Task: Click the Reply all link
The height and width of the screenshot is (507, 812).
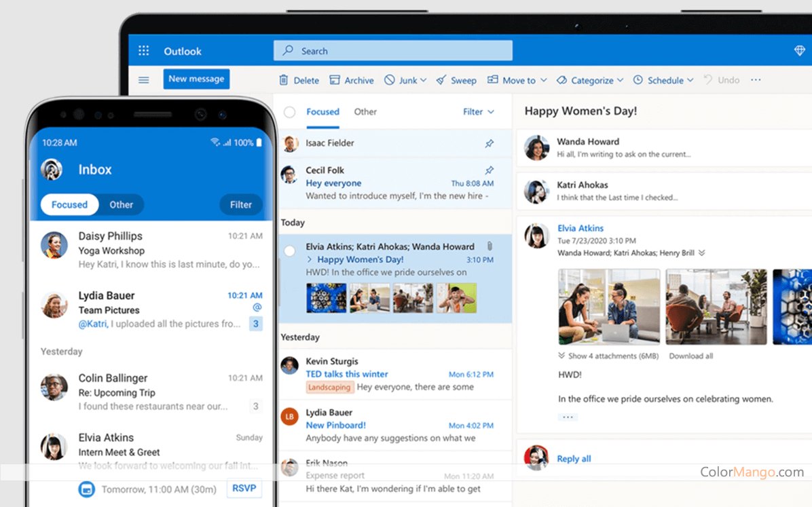Action: [574, 459]
